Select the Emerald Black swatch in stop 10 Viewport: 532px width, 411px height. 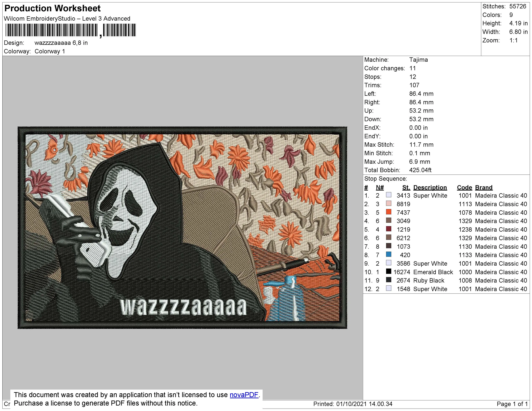tap(389, 271)
